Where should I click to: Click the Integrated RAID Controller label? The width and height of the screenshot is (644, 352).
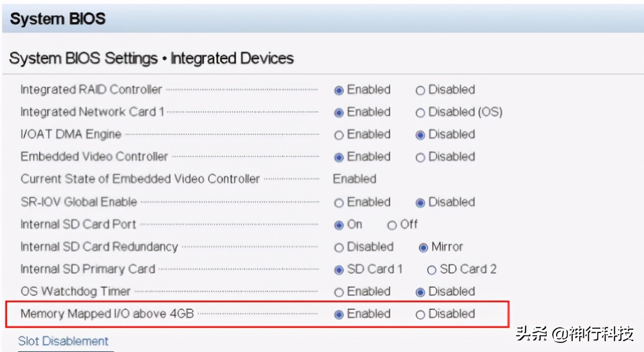tap(91, 90)
